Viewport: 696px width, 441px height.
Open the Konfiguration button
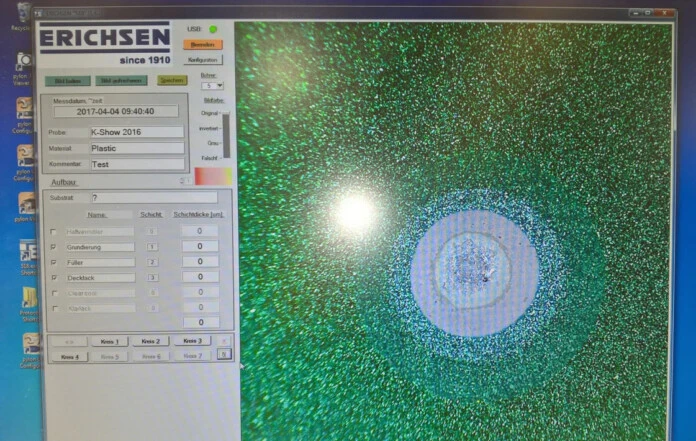(x=204, y=60)
